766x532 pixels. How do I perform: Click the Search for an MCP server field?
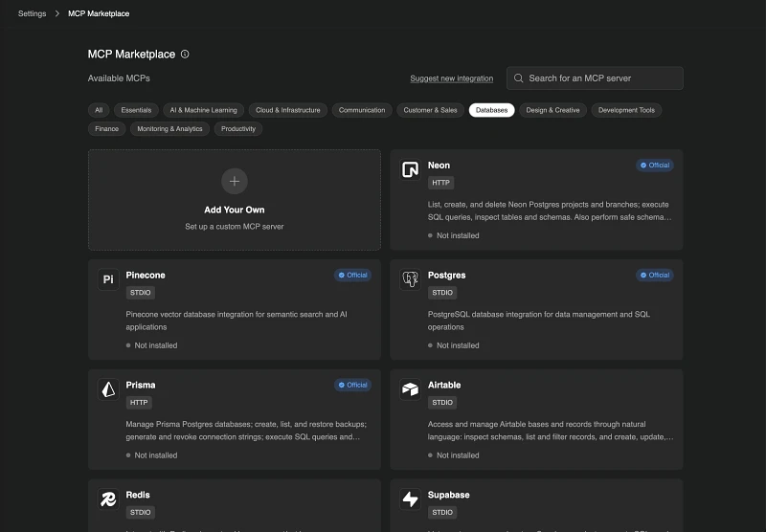(x=595, y=78)
